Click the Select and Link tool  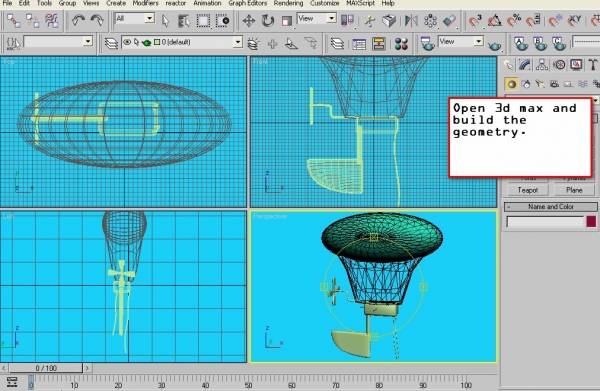13,20
